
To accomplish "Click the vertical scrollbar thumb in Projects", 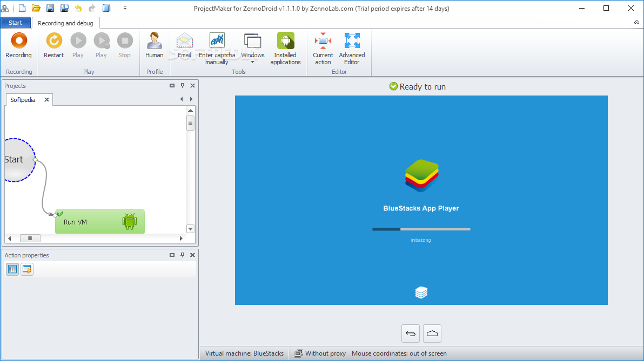I will 190,122.
